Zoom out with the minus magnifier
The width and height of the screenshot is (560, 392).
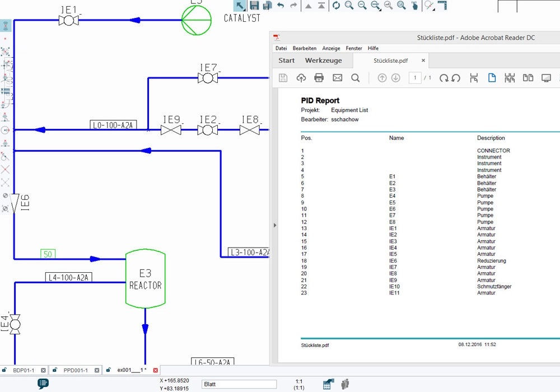pyautogui.click(x=362, y=5)
